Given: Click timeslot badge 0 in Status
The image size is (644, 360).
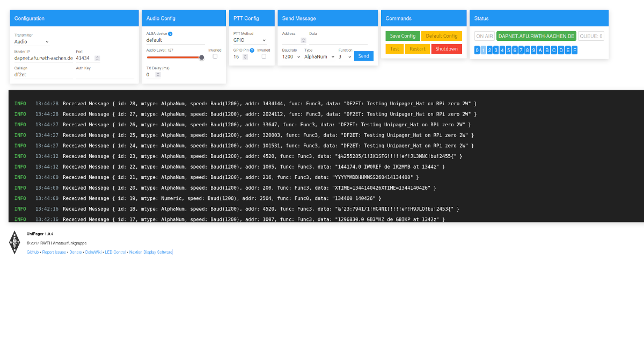Looking at the screenshot, I should [477, 50].
